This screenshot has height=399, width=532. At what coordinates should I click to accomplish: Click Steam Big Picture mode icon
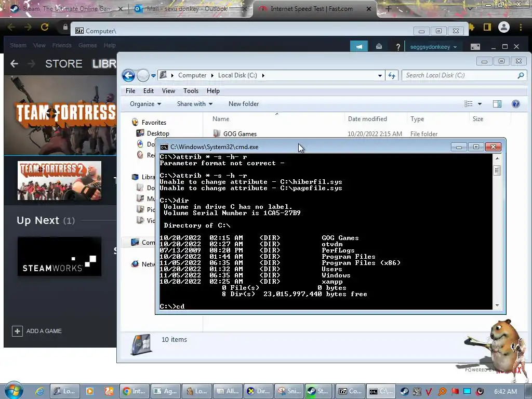(475, 46)
